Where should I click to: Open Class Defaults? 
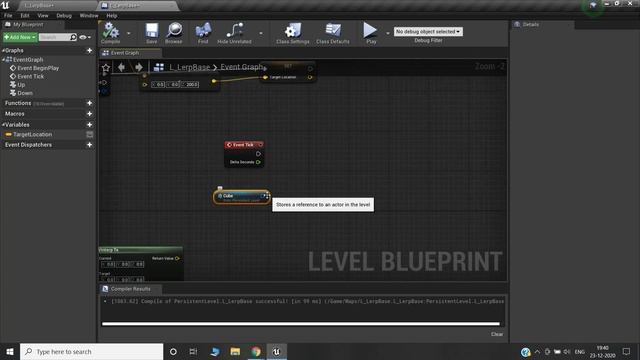point(333,33)
